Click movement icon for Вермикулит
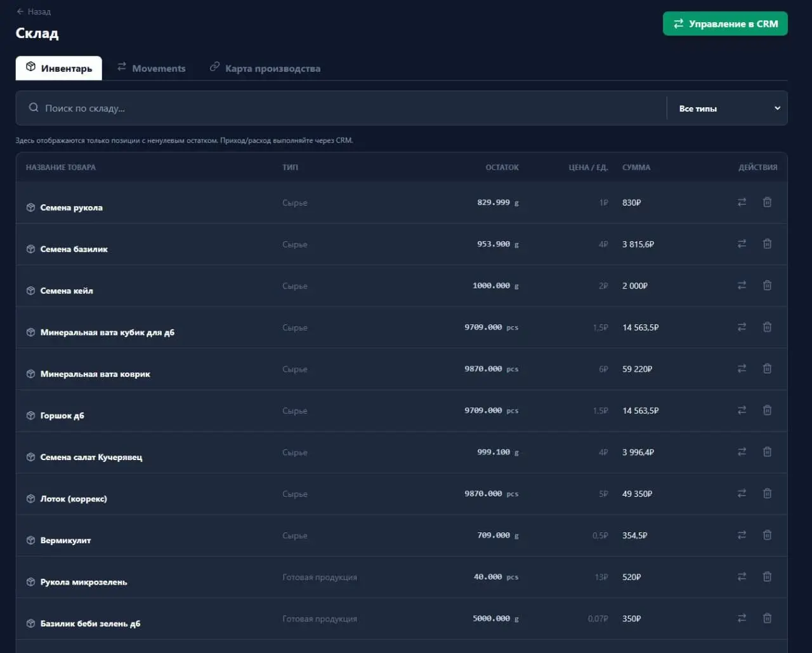The image size is (812, 653). 742,535
